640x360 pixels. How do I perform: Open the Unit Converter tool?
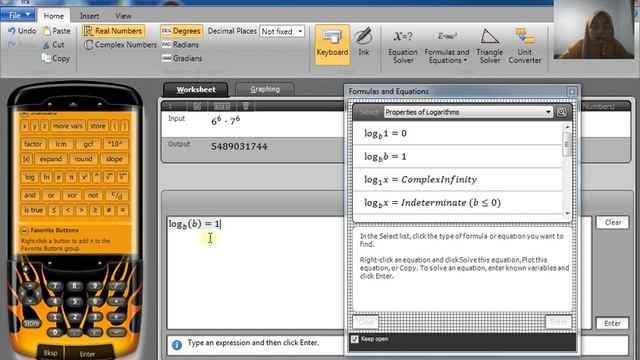click(524, 46)
